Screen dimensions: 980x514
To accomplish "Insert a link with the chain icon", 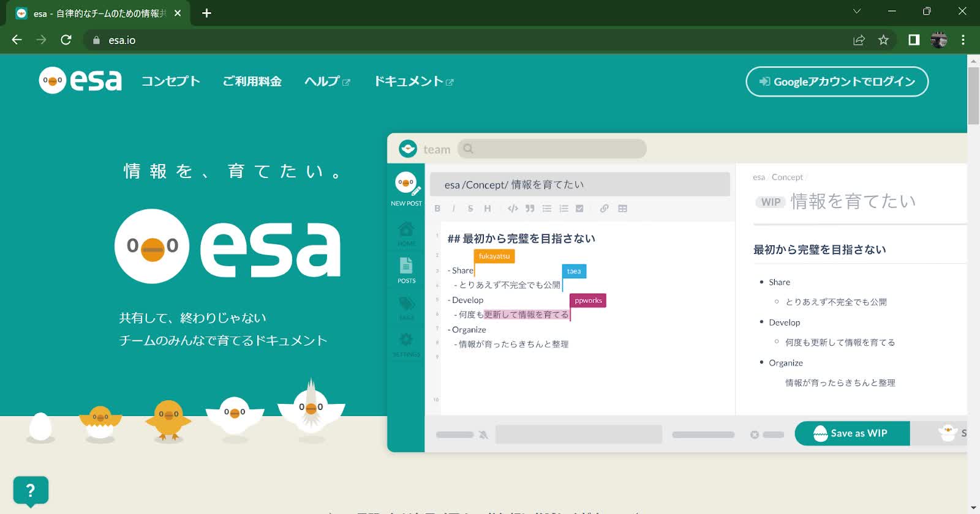I will (605, 209).
